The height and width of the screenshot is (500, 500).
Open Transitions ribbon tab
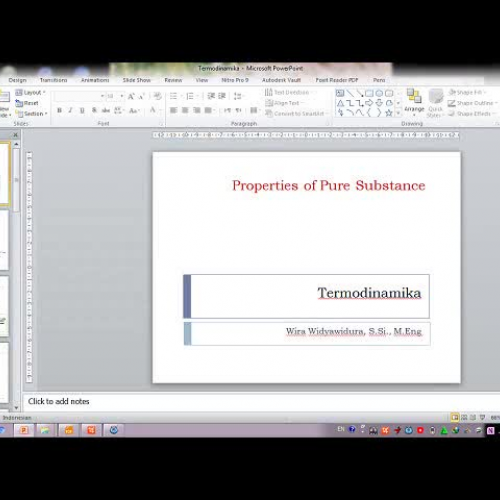[53, 80]
